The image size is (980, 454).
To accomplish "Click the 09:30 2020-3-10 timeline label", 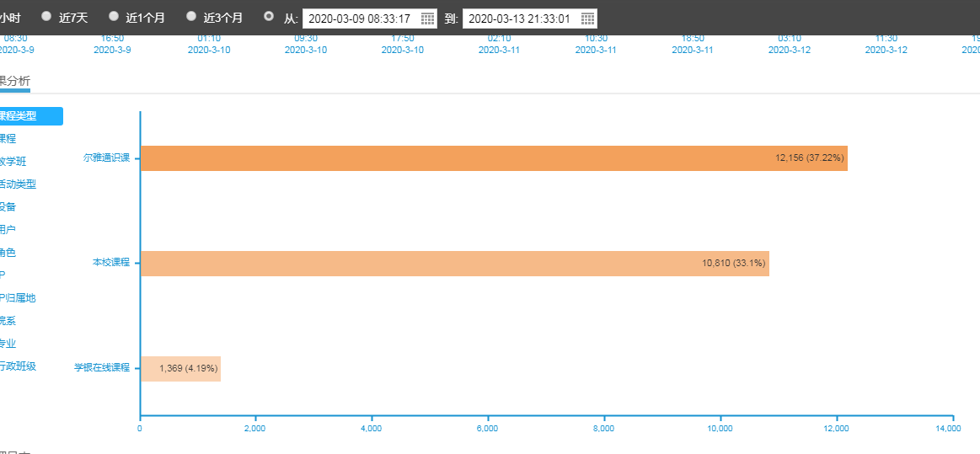I will pos(305,44).
